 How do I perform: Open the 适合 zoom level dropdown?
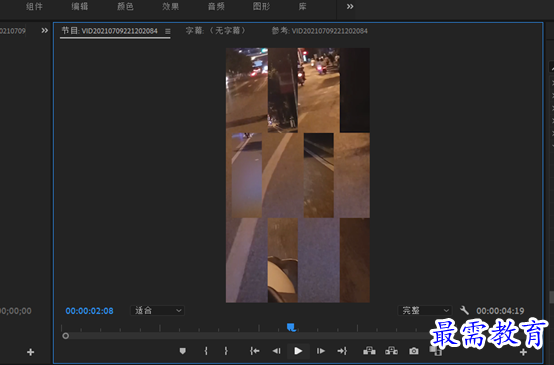pyautogui.click(x=157, y=311)
